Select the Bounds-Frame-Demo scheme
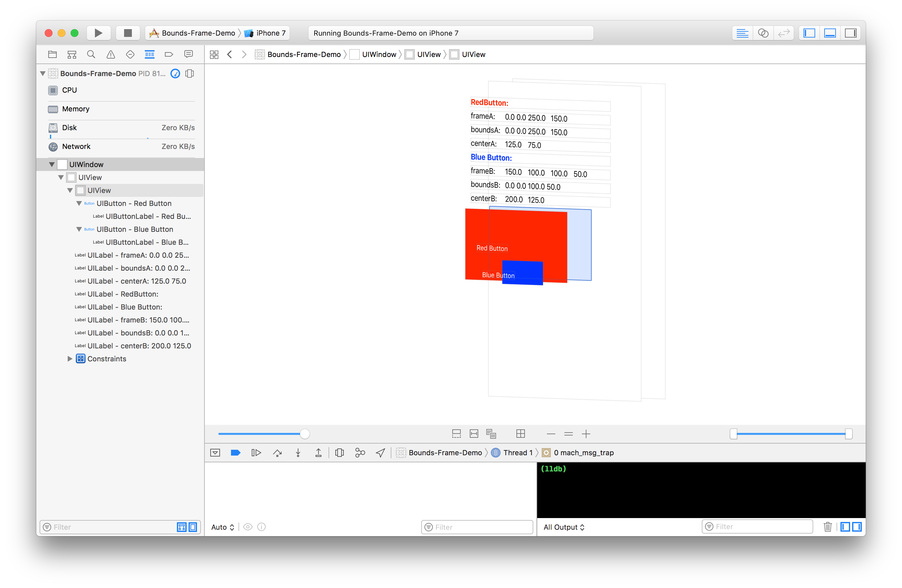Viewport: 902px width, 588px height. click(x=192, y=33)
